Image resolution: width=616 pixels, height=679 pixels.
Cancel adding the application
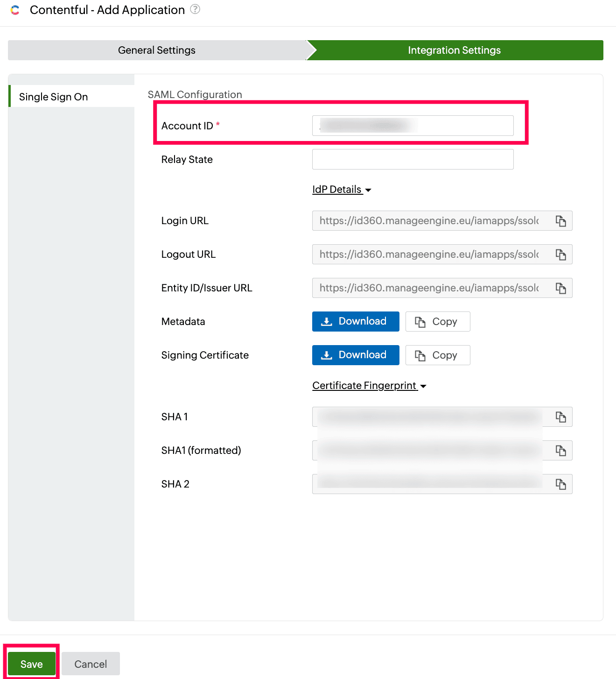tap(91, 664)
